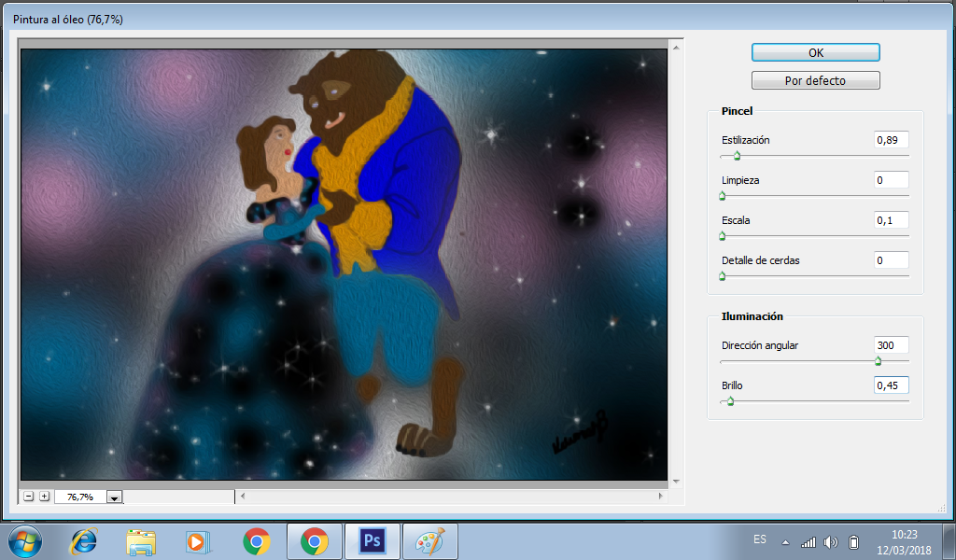The image size is (956, 560).
Task: Click the Estilización slider handle
Action: (x=738, y=156)
